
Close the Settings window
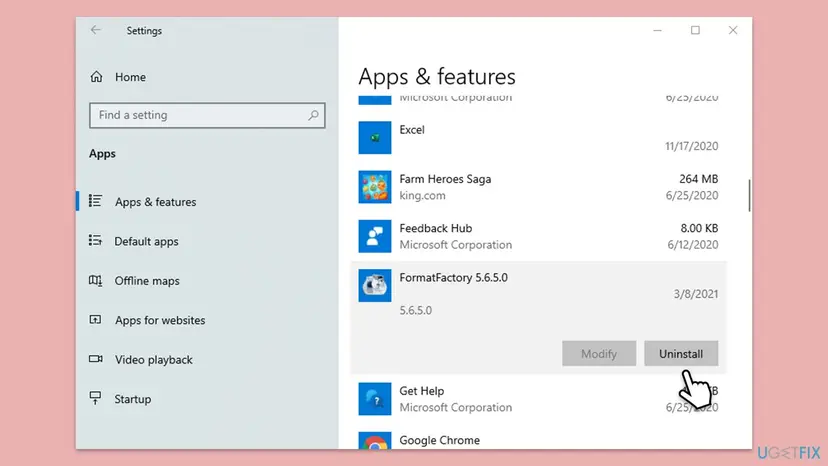[x=733, y=30]
